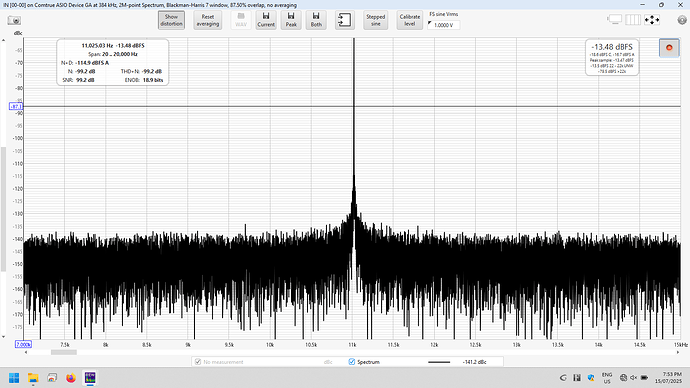Viewport: 690px width, 388px height.
Task: Click horizontal scrollbar right arrow
Action: (x=678, y=352)
